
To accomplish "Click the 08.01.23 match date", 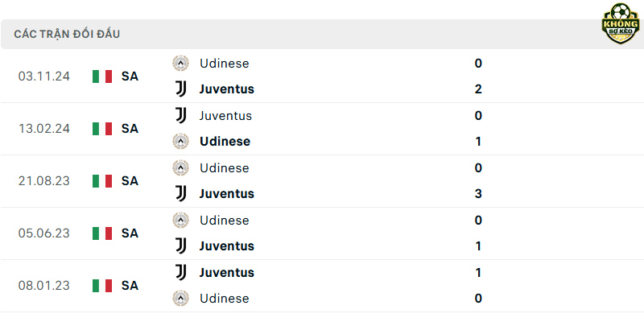I will coord(44,286).
